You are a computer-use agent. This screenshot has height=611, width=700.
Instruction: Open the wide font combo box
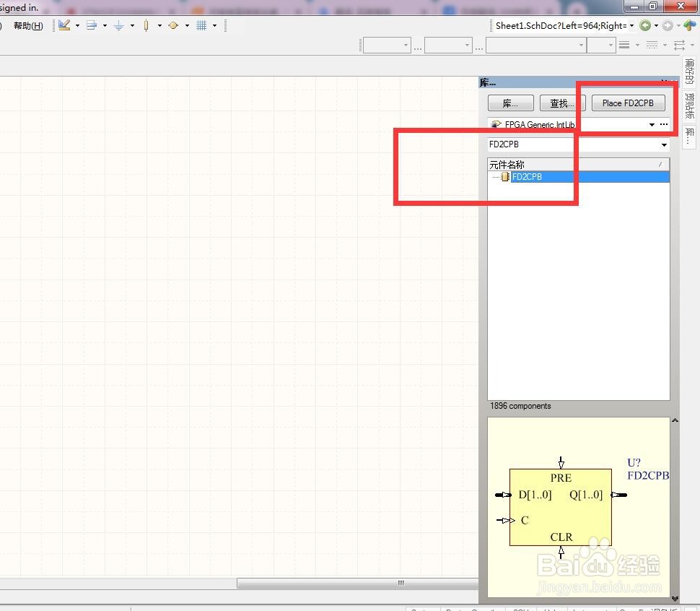535,45
